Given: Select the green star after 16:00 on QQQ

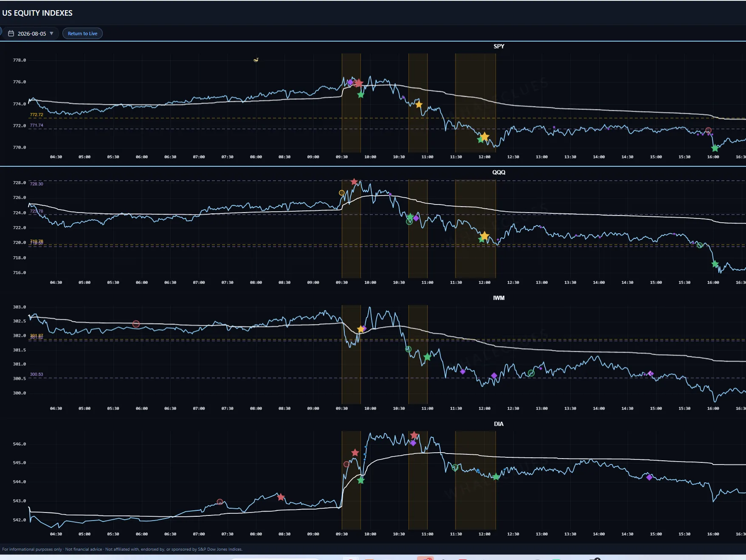Looking at the screenshot, I should [715, 264].
